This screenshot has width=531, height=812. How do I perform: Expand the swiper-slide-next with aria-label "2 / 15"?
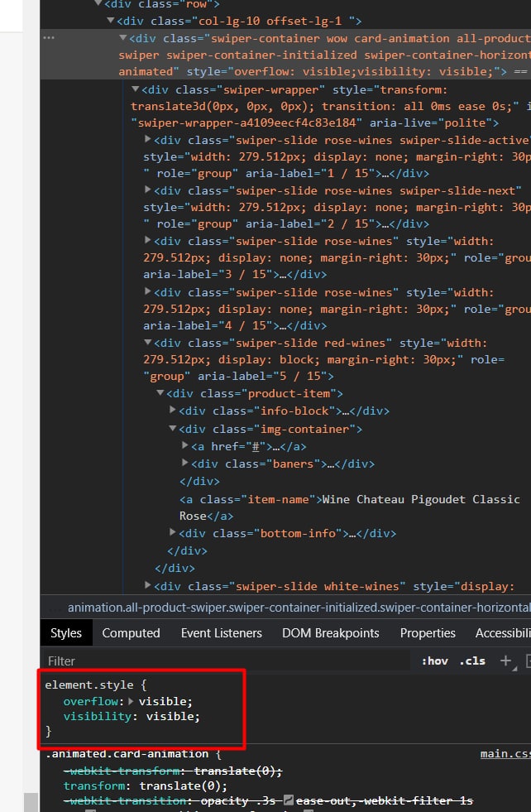click(x=147, y=190)
